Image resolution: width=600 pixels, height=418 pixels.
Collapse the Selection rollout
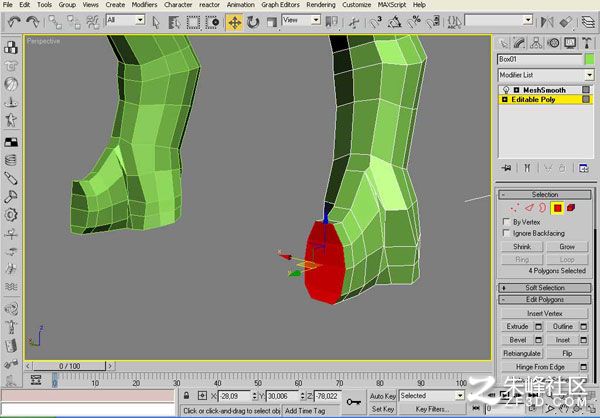coord(545,194)
